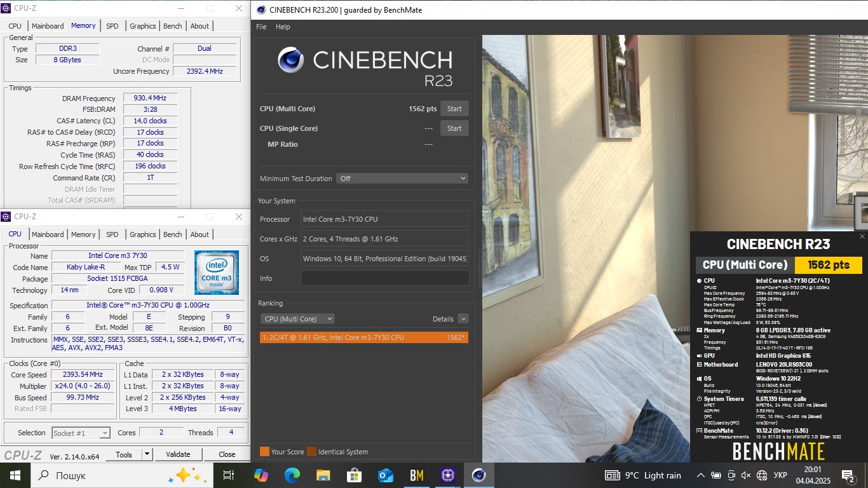This screenshot has width=868, height=488.
Task: Open the Socket #1 selection dropdown in CPU-Z
Action: click(81, 433)
